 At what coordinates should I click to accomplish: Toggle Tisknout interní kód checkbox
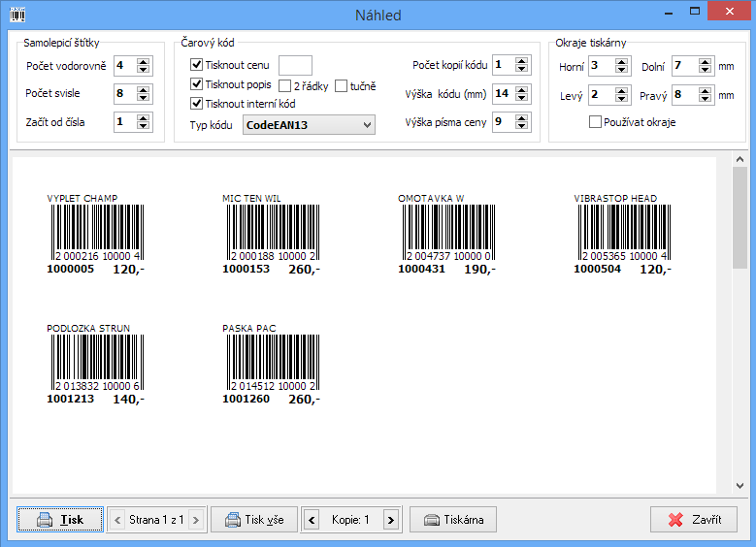[x=196, y=103]
